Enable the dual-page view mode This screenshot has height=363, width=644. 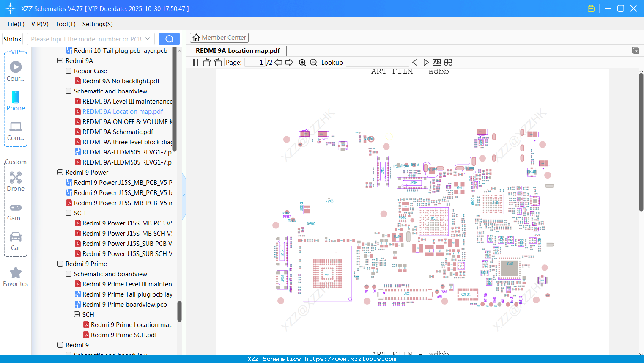pyautogui.click(x=193, y=62)
